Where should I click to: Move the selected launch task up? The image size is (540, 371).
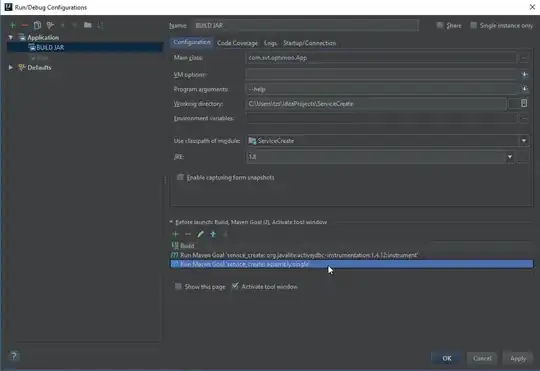point(213,234)
